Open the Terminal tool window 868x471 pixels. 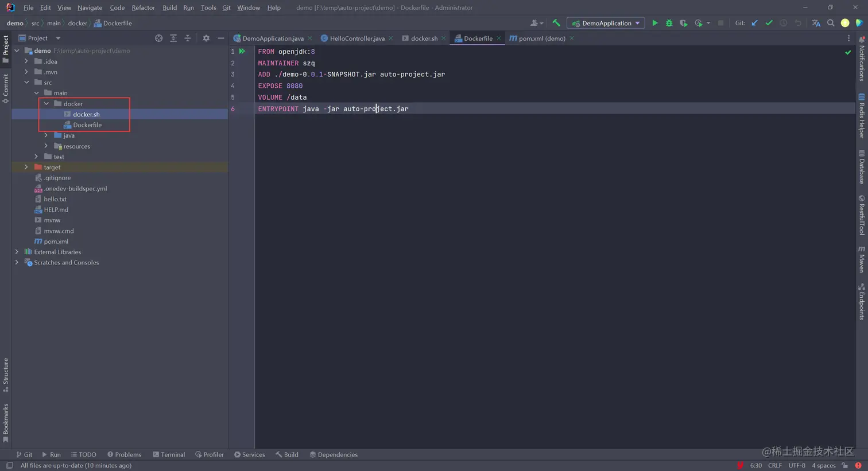(169, 454)
